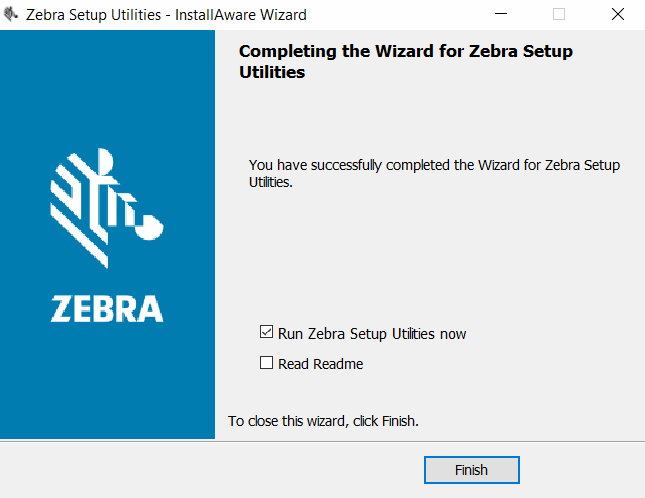Click the ZEBRA wordmark in the banner
645x498 pixels.
(x=107, y=307)
